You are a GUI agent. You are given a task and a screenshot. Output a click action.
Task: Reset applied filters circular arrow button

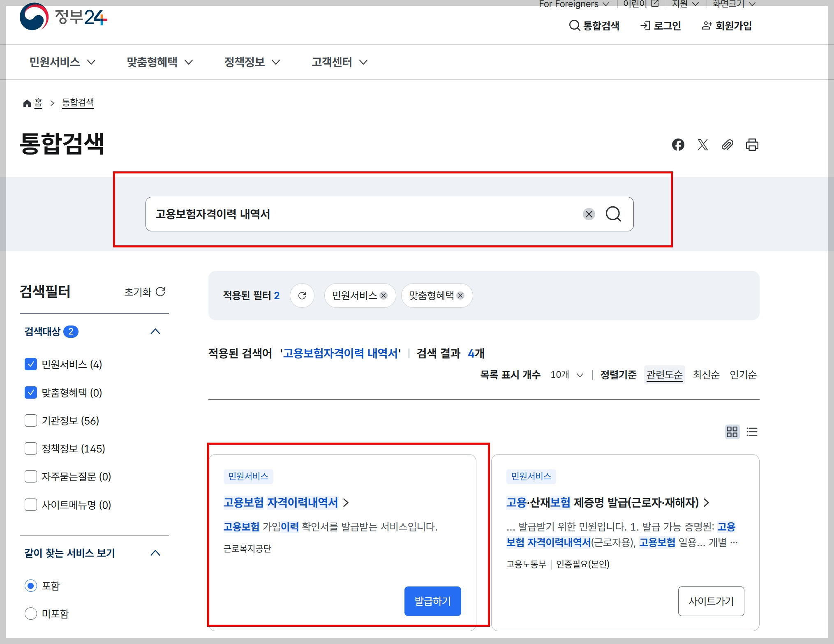302,295
